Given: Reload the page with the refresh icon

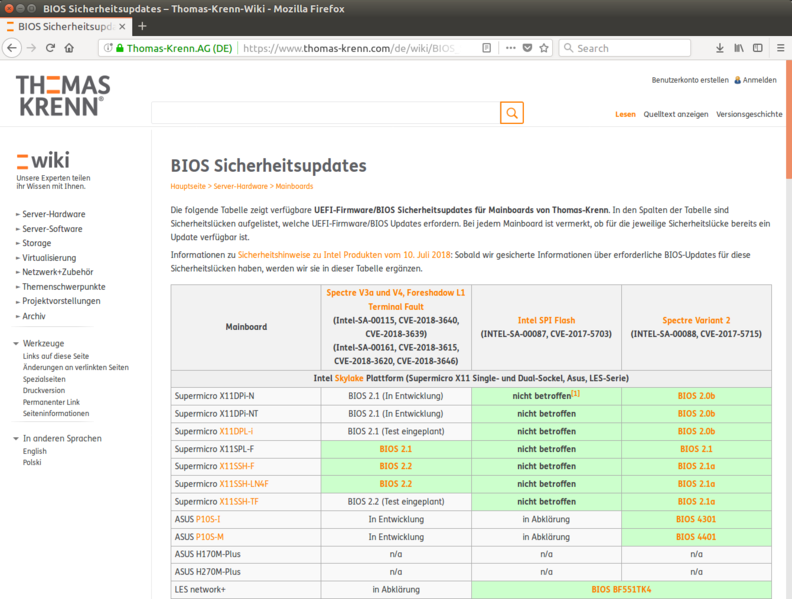Looking at the screenshot, I should (x=50, y=48).
